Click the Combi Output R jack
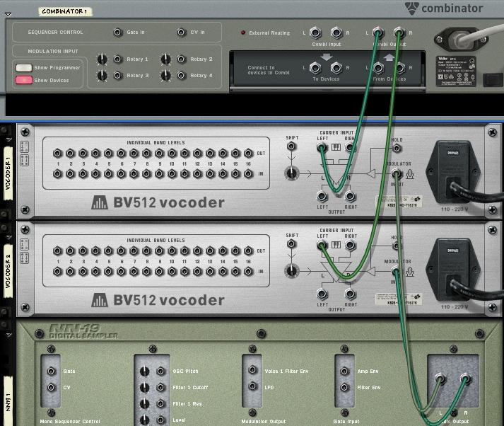Screen dimensions: 504x426 [399, 33]
